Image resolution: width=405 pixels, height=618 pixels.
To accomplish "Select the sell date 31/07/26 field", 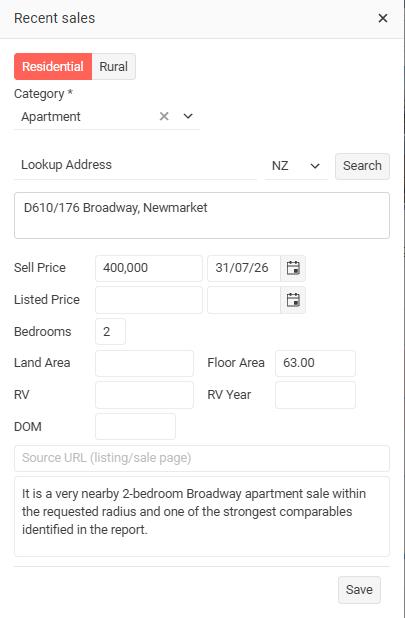I will tap(244, 268).
